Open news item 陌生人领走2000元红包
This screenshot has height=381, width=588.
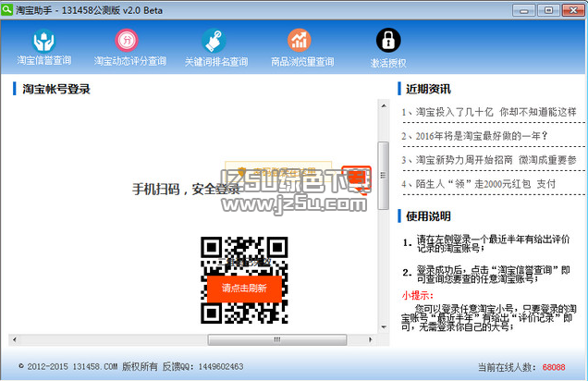coord(478,184)
